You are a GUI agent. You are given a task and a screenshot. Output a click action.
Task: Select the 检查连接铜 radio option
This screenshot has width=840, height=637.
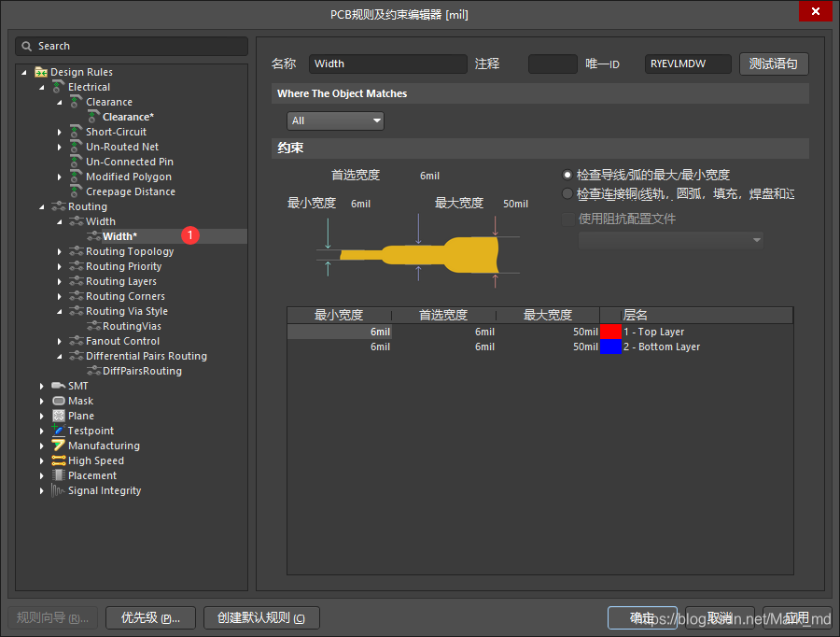pos(567,193)
